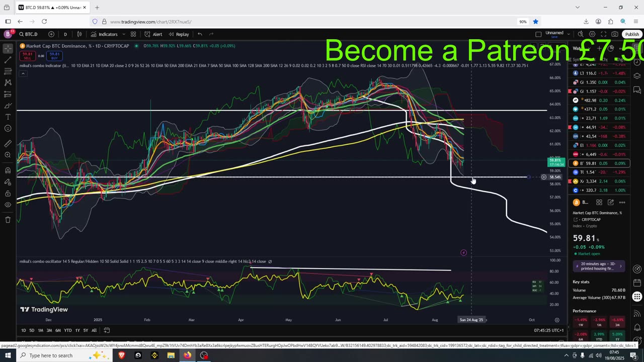
Task: Select the zoom in tool
Action: [x=8, y=155]
